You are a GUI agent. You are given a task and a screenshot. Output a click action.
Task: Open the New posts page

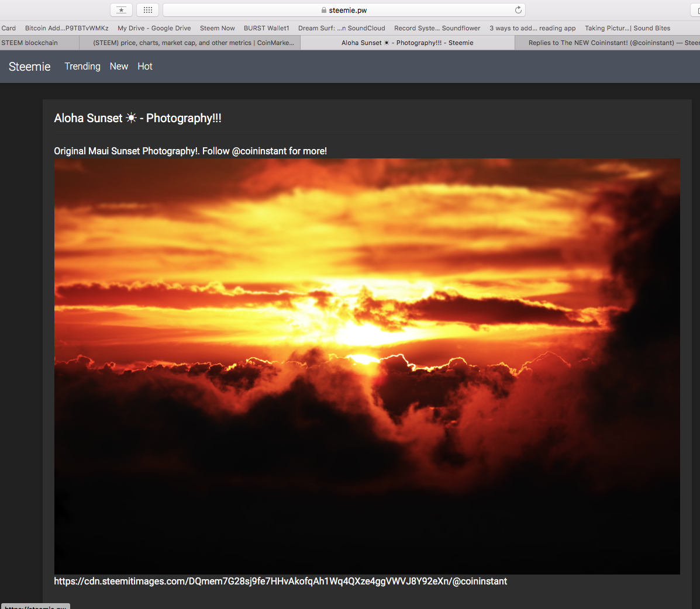[119, 66]
